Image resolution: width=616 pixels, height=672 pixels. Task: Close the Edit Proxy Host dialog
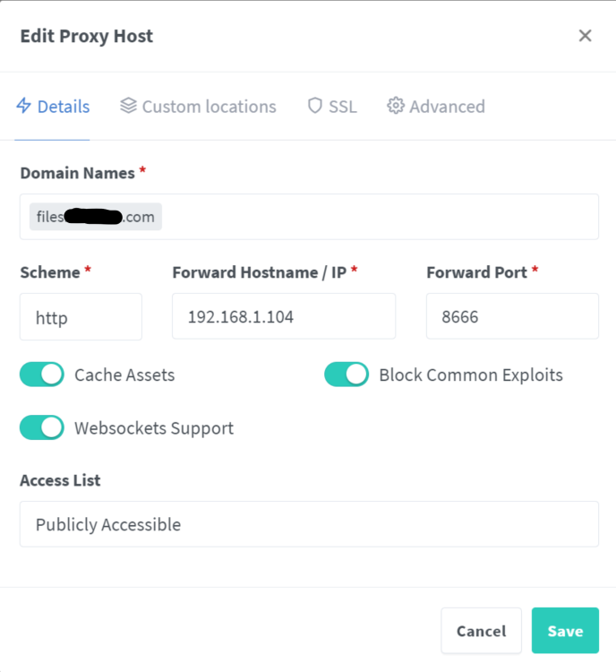coord(585,36)
